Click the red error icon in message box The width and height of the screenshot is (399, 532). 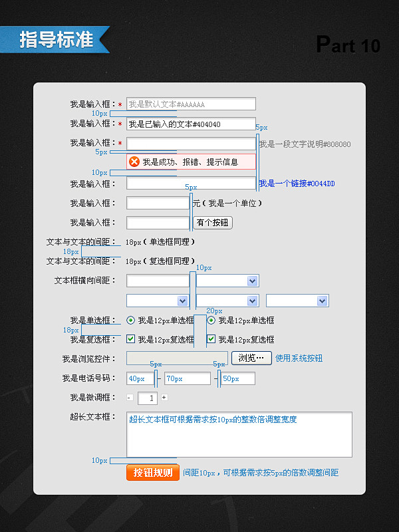point(134,162)
